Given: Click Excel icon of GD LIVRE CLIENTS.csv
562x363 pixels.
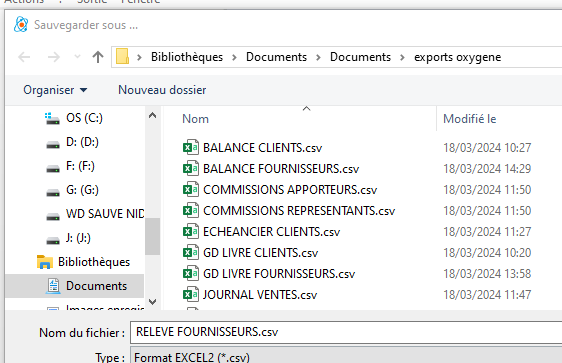Looking at the screenshot, I should 191,252.
